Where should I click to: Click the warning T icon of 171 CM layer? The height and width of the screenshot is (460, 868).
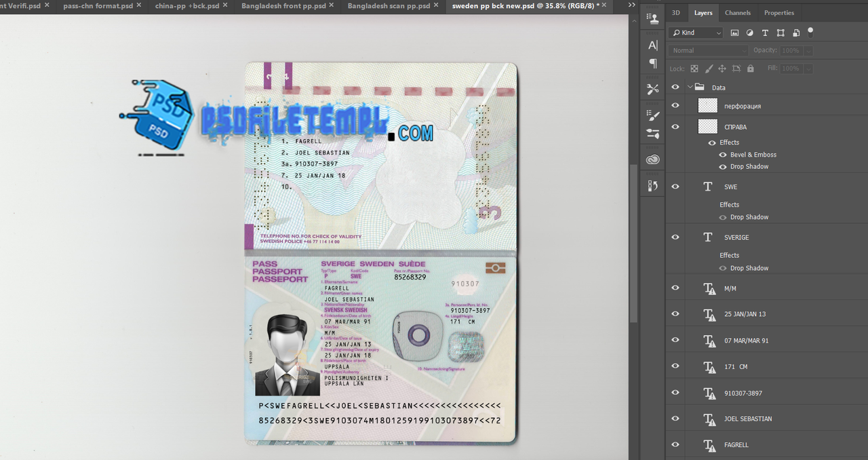(709, 367)
